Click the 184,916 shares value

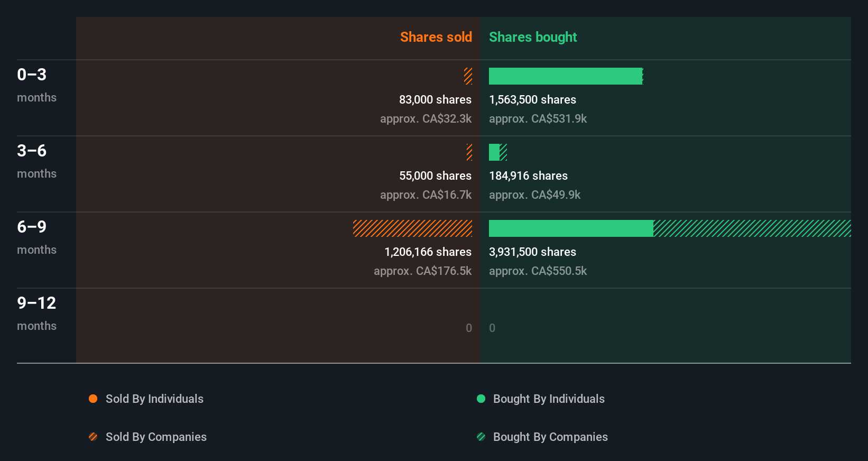point(528,176)
